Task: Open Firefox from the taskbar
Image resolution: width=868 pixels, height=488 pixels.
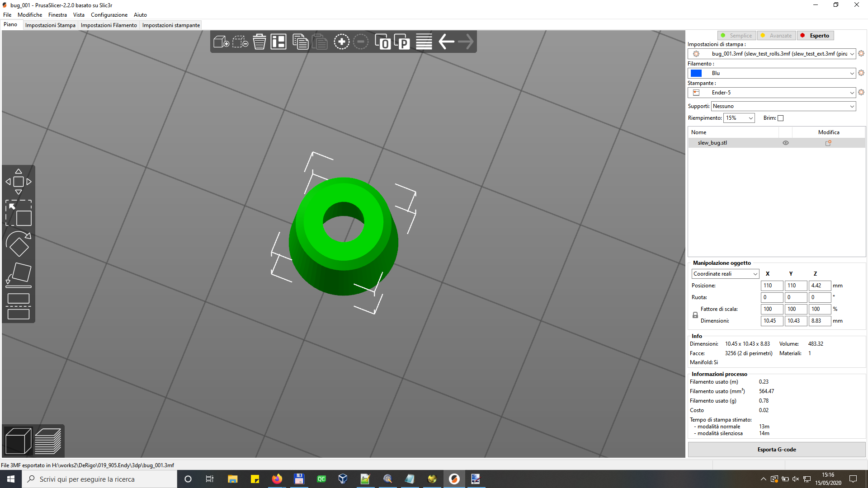Action: tap(277, 479)
